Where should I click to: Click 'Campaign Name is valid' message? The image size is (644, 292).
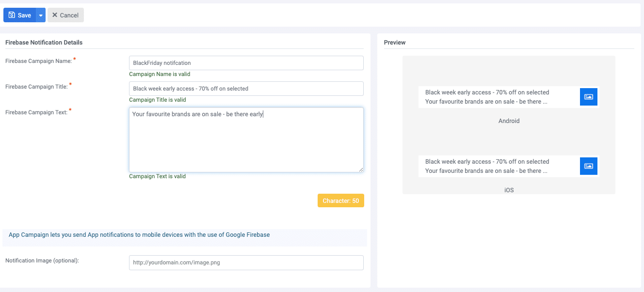tap(160, 74)
